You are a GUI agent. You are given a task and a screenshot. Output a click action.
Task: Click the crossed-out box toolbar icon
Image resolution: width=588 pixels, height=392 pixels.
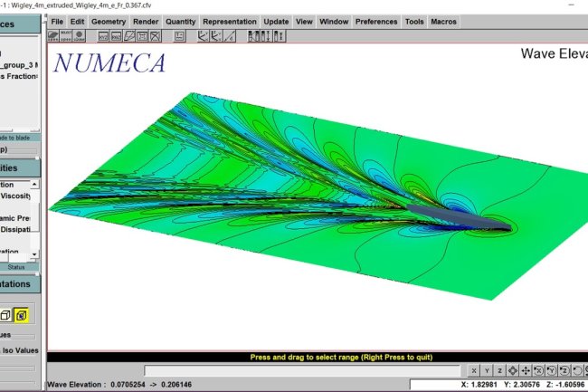[156, 36]
